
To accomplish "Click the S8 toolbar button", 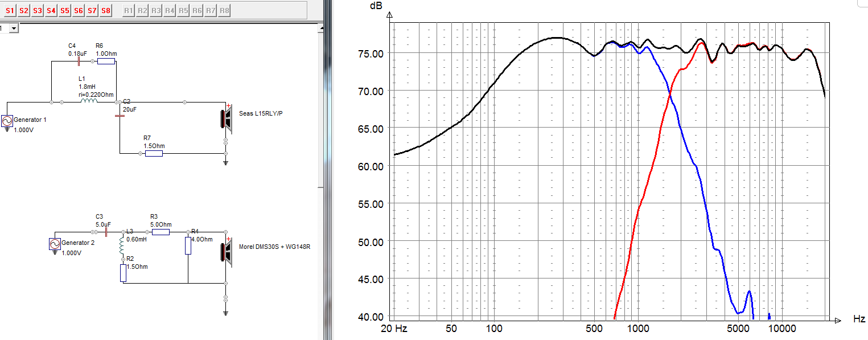I will [x=106, y=10].
